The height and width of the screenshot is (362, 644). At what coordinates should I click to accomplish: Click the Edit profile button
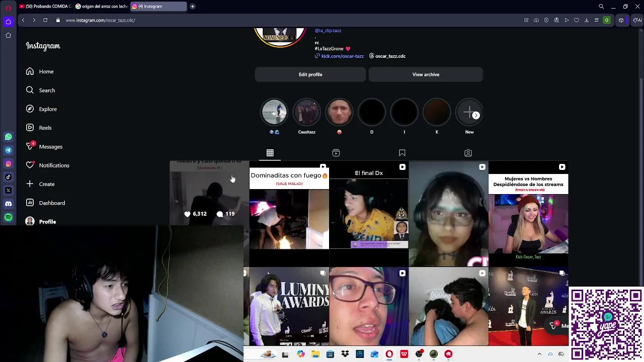(310, 74)
